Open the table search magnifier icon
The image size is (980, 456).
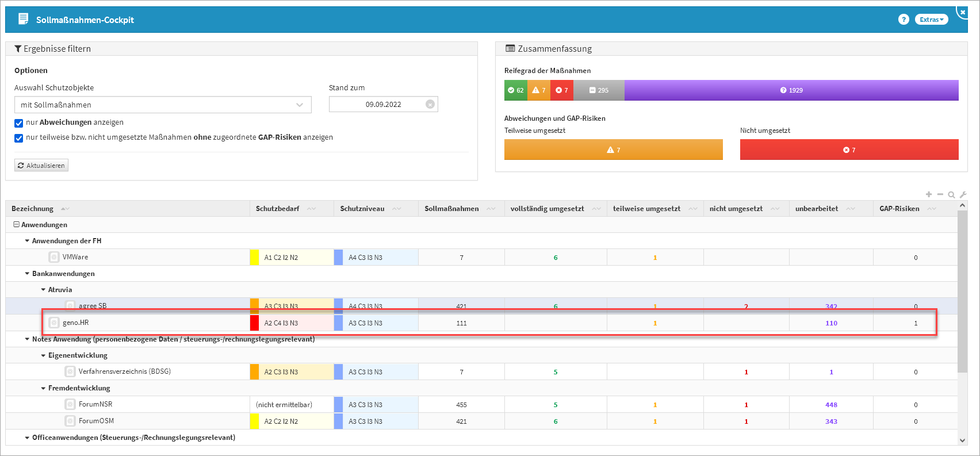coord(951,195)
